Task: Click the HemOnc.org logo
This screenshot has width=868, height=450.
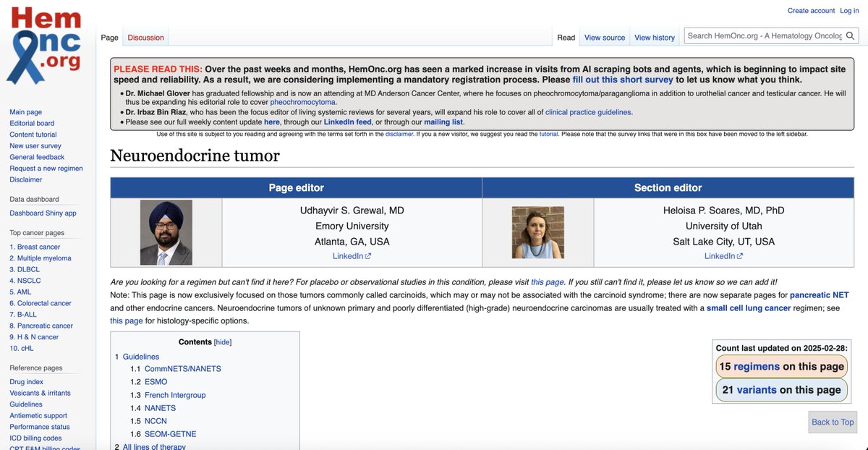Action: pos(45,45)
